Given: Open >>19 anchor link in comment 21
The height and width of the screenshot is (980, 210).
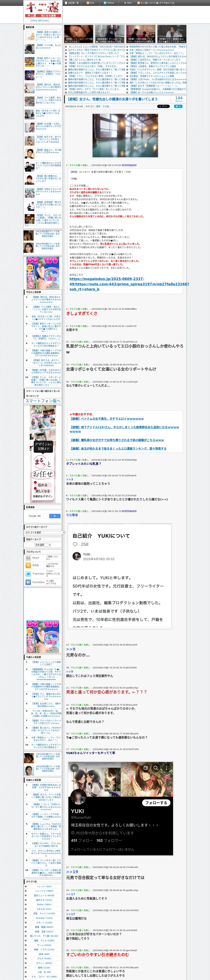Looking at the screenshot, I should point(72,872).
